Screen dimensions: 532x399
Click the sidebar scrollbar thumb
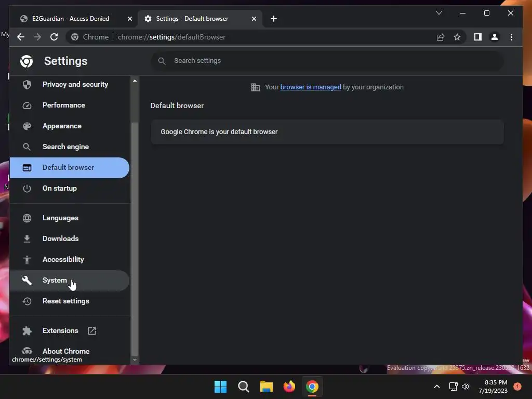click(135, 239)
